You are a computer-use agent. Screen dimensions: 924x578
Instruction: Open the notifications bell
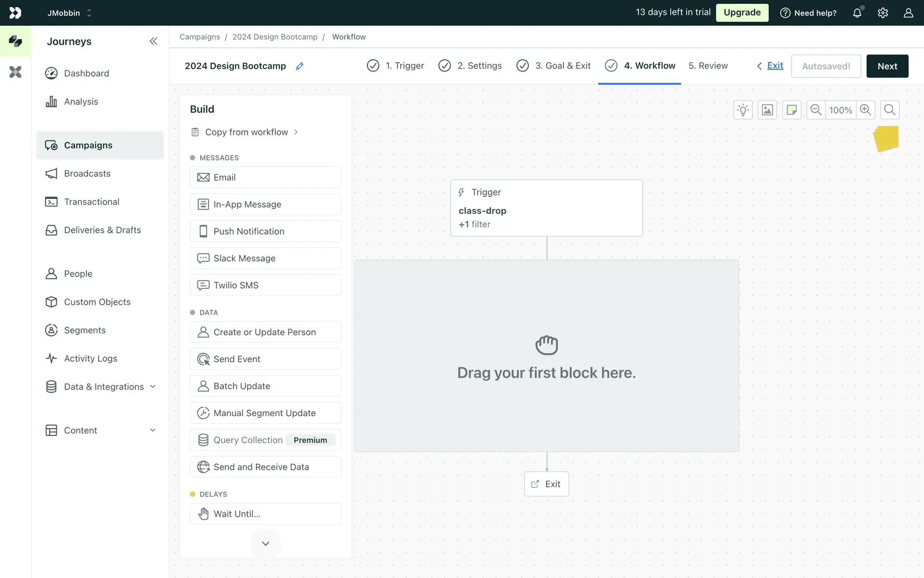tap(857, 13)
